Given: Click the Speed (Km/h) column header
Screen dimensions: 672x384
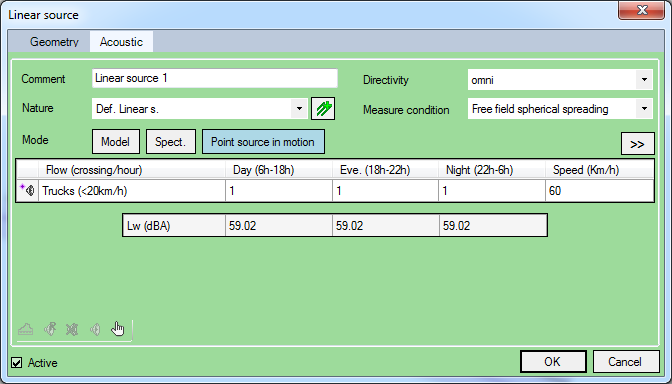Looking at the screenshot, I should click(600, 170).
